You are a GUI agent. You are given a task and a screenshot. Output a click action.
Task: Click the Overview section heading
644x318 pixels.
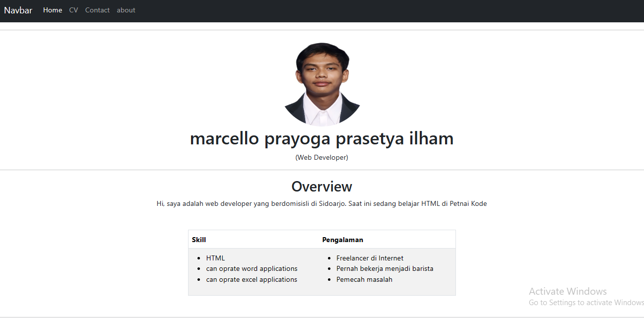click(322, 187)
